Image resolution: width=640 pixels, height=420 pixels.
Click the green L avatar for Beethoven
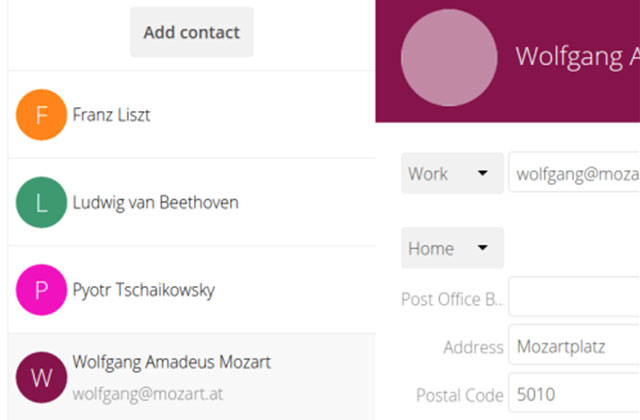tap(41, 203)
